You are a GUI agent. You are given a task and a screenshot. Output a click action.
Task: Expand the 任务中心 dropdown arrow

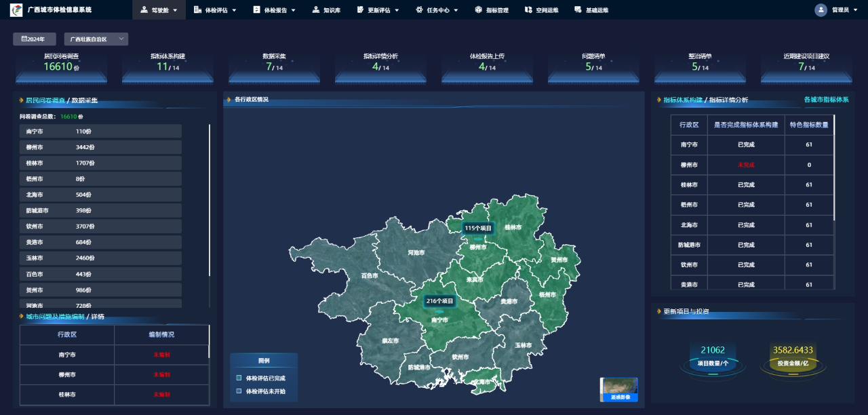(x=456, y=11)
